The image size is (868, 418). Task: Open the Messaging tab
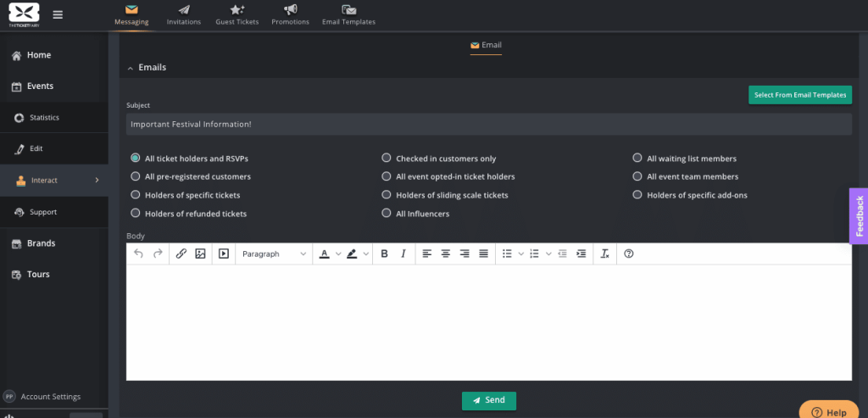[x=131, y=15]
